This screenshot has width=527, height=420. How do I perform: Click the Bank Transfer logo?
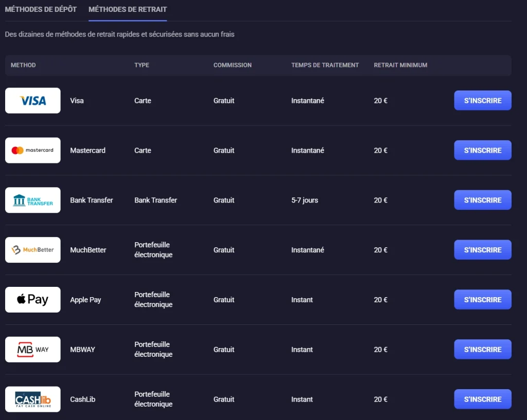(33, 200)
